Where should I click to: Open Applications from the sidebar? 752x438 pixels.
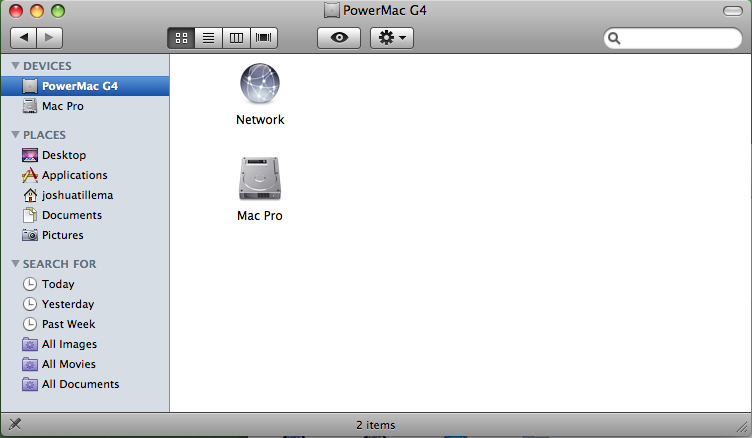click(85, 175)
